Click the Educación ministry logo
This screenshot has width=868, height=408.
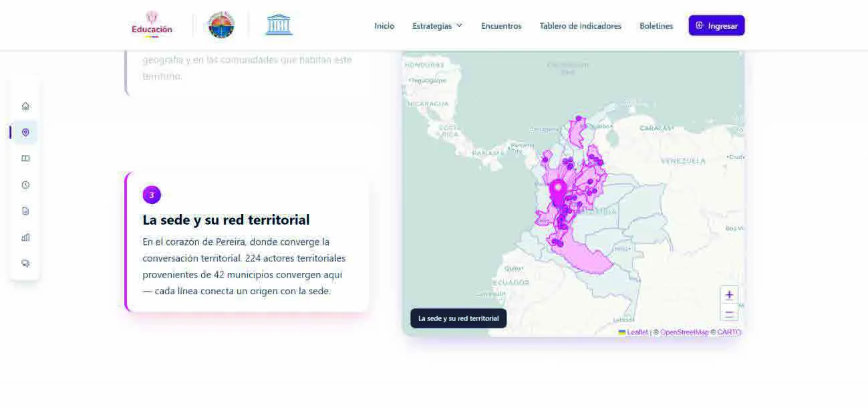tap(152, 25)
